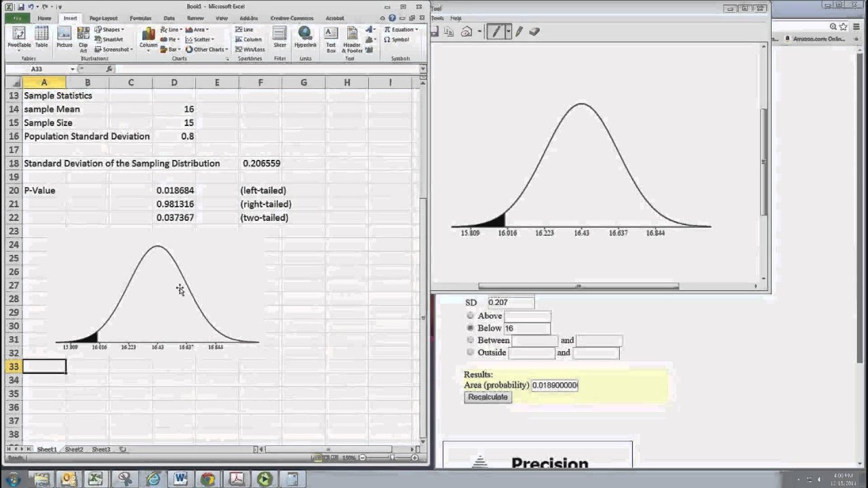The width and height of the screenshot is (868, 488).
Task: Click the browser bookmark star icon
Action: [844, 26]
